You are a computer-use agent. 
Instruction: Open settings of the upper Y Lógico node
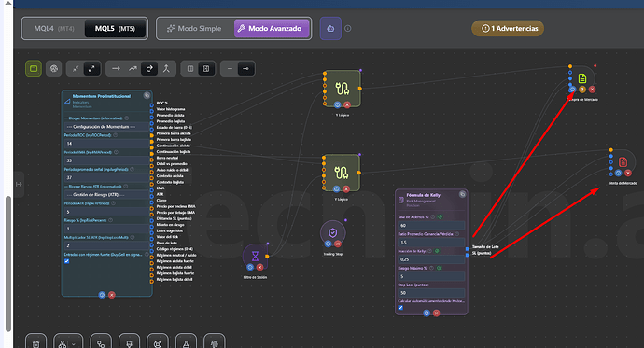coord(337,105)
